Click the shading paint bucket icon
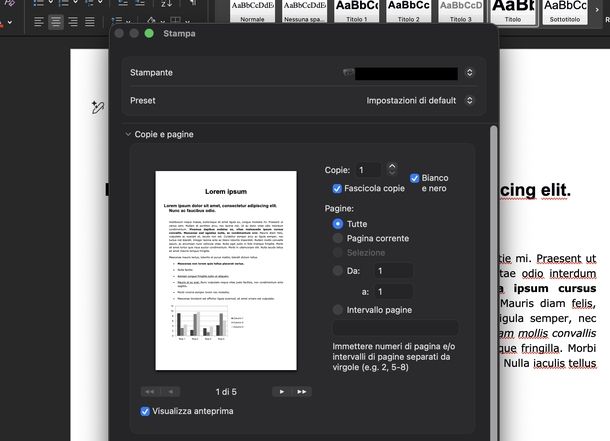 152,21
